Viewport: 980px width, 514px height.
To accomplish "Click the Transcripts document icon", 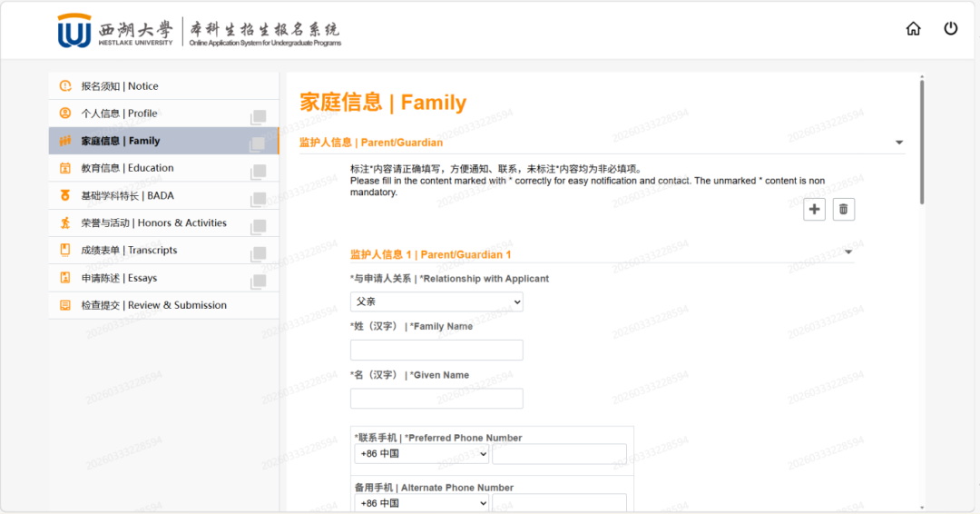I will pos(65,250).
